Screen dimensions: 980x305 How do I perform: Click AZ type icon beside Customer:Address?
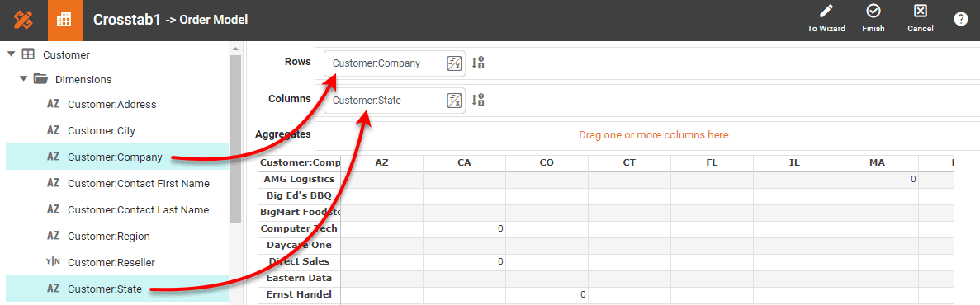pyautogui.click(x=53, y=104)
